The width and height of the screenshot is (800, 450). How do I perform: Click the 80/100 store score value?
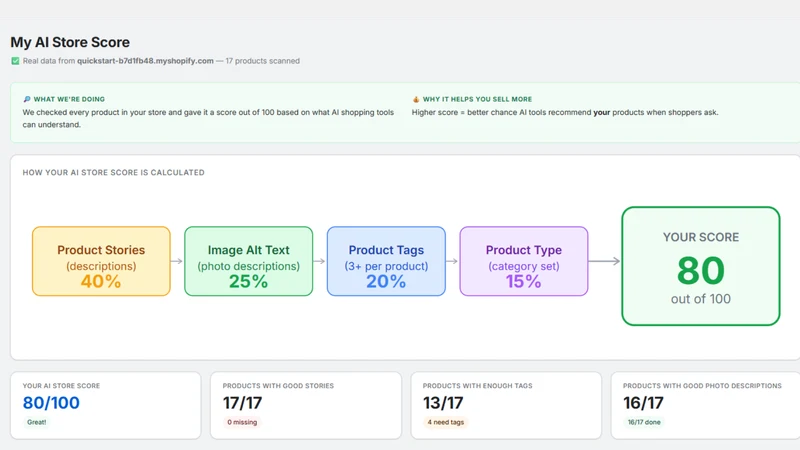click(51, 403)
